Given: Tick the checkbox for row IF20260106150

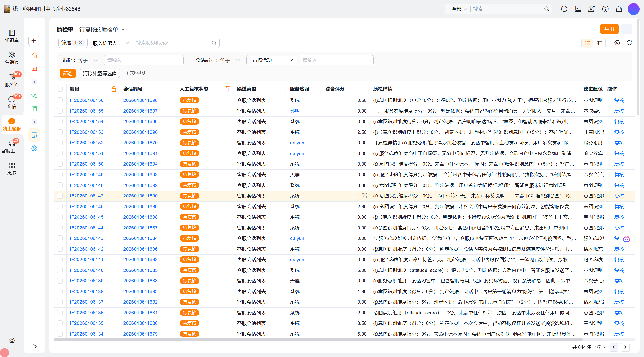Looking at the screenshot, I should 60,164.
